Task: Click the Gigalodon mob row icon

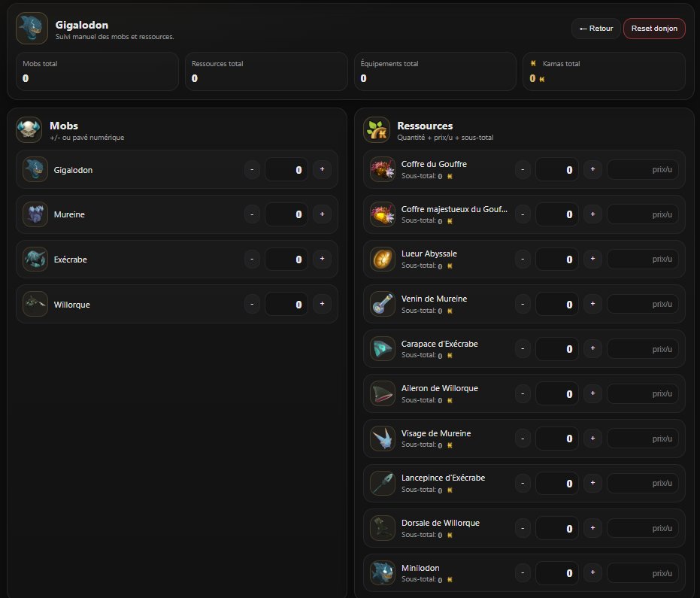Action: pyautogui.click(x=35, y=169)
